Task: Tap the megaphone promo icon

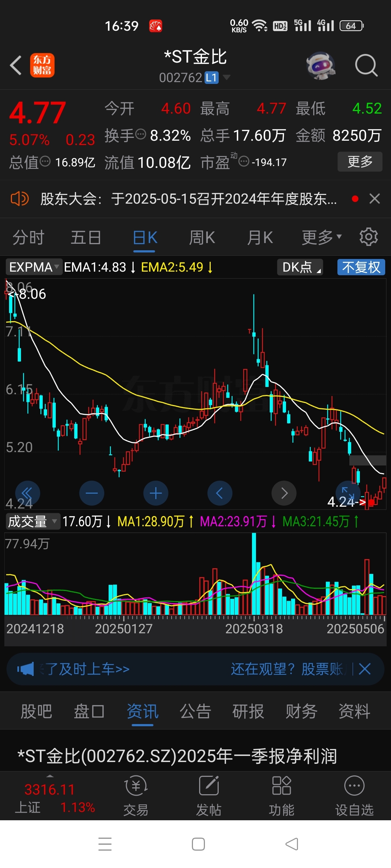Action: (25, 669)
